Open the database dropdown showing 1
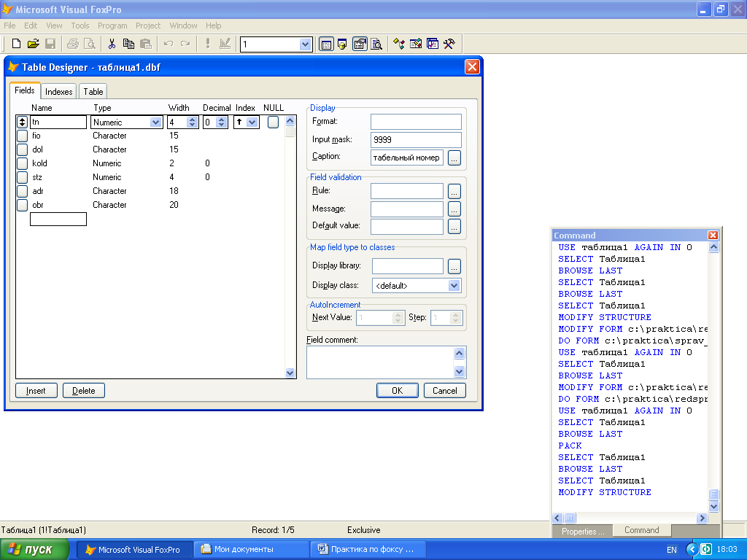The width and height of the screenshot is (747, 560). 305,44
